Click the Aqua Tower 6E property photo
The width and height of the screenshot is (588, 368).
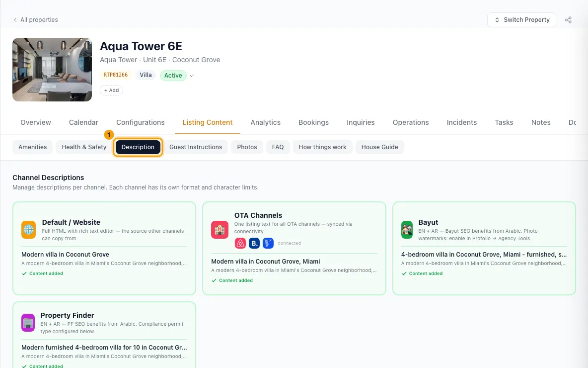coord(52,70)
